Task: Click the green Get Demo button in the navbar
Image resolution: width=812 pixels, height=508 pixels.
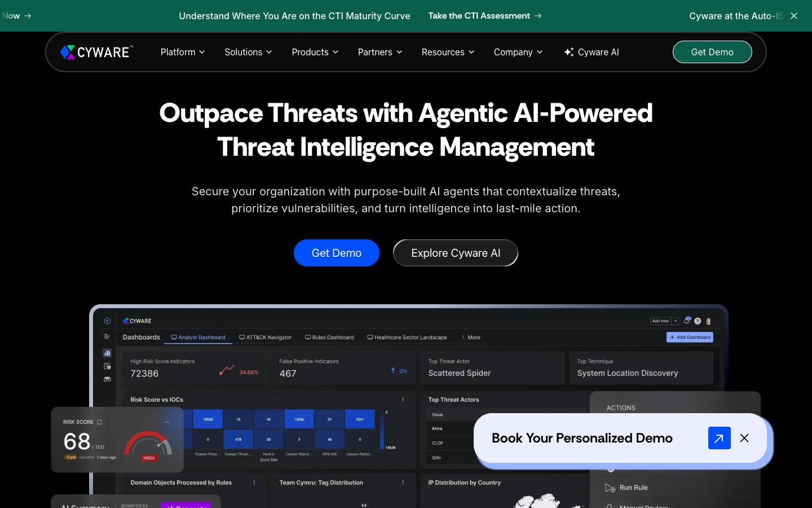Action: coord(712,52)
